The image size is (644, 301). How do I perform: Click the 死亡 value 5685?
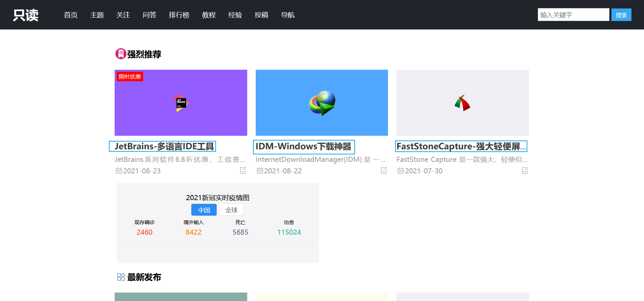click(240, 232)
